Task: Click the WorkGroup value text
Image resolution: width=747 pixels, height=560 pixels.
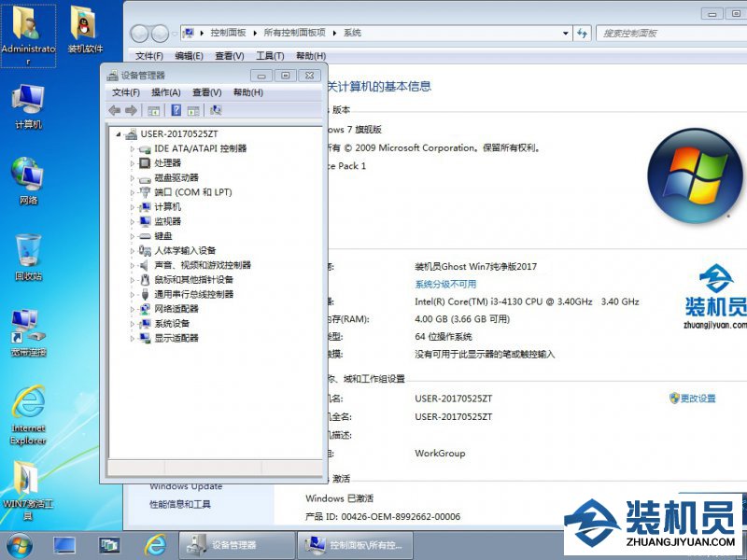Action: click(440, 453)
